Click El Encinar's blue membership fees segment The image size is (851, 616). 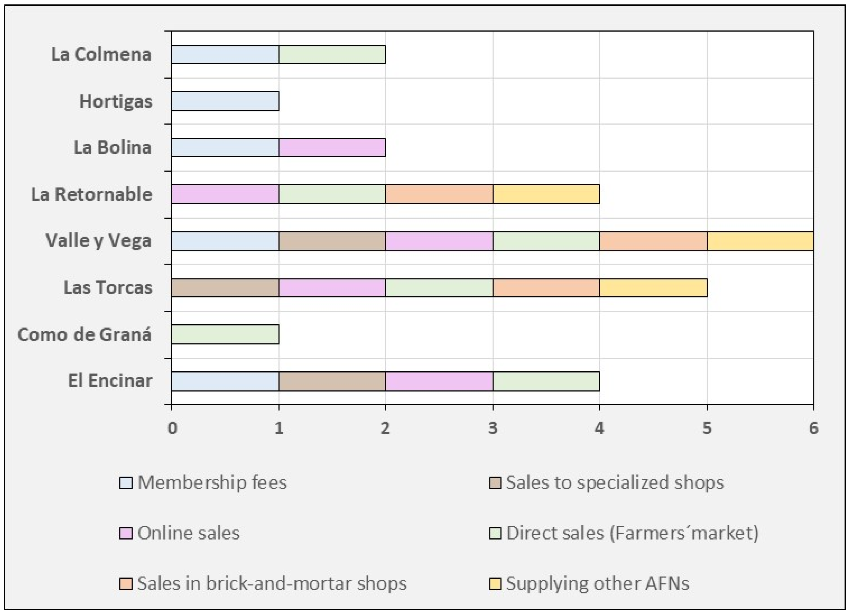coord(225,381)
